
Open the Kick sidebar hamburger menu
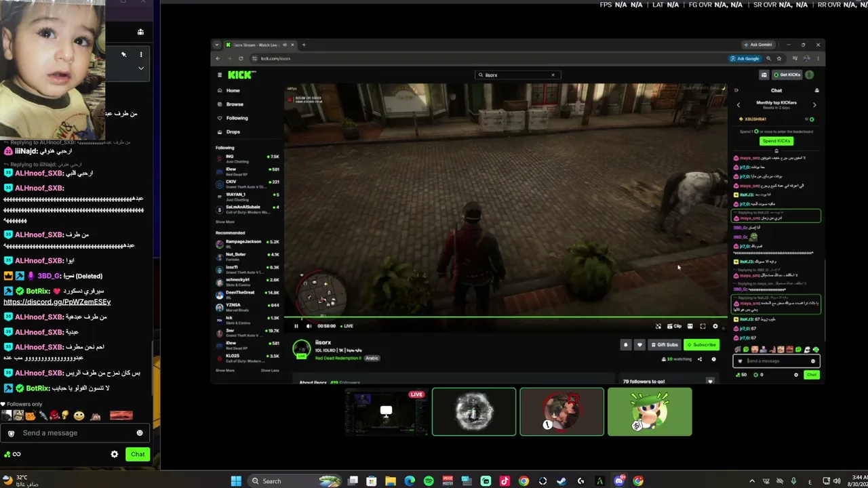[220, 75]
